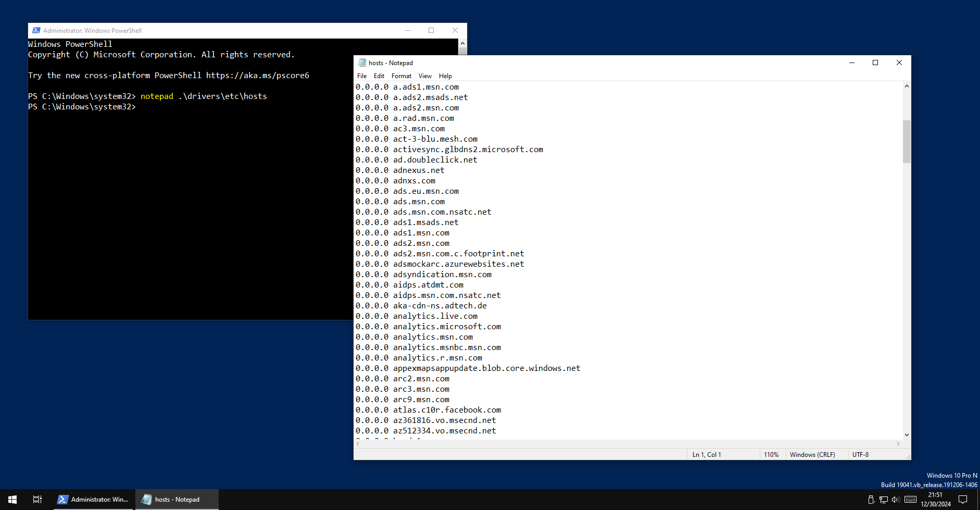This screenshot has width=980, height=510.
Task: Open the network icon in system tray
Action: (x=884, y=500)
